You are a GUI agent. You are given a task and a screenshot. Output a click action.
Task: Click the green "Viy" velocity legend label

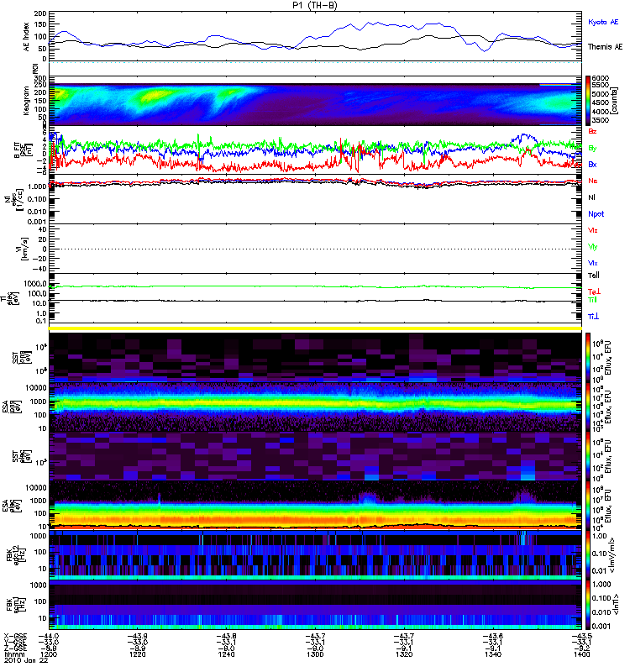coord(592,247)
